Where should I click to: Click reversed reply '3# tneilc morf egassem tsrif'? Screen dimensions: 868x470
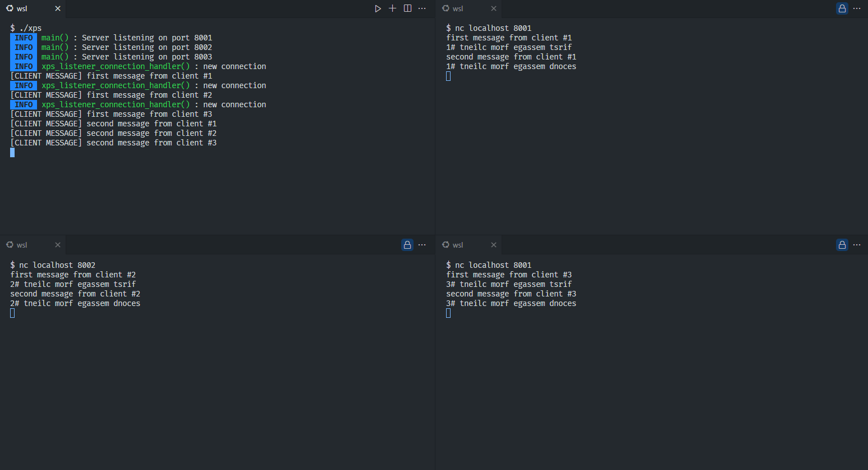pos(509,284)
